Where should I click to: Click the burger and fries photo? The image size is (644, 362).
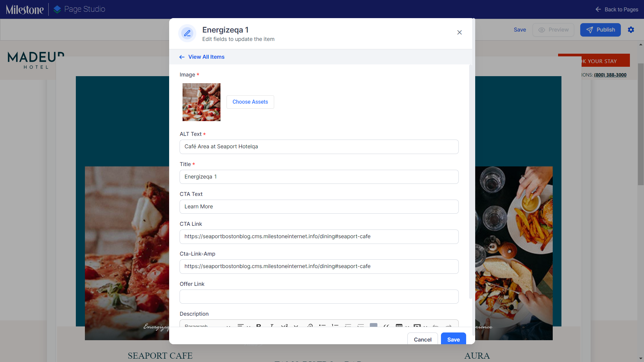(x=514, y=253)
